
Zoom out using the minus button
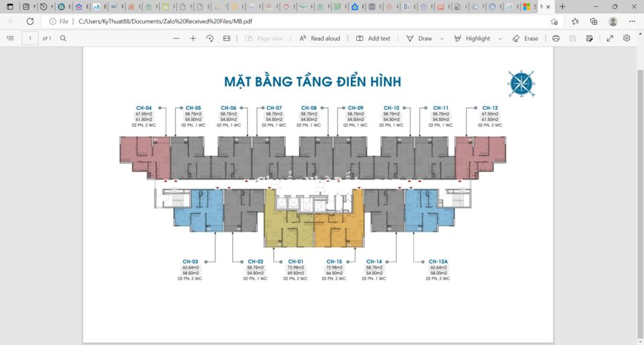click(x=176, y=39)
